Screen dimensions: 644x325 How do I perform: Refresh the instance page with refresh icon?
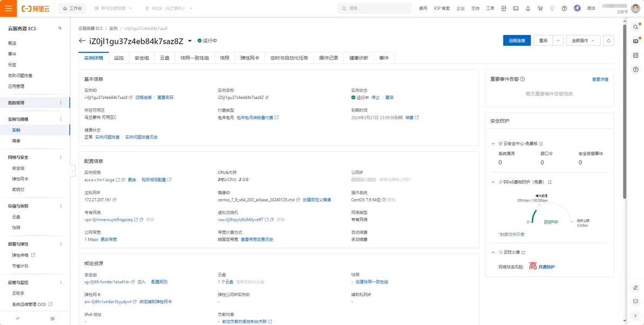pos(609,40)
